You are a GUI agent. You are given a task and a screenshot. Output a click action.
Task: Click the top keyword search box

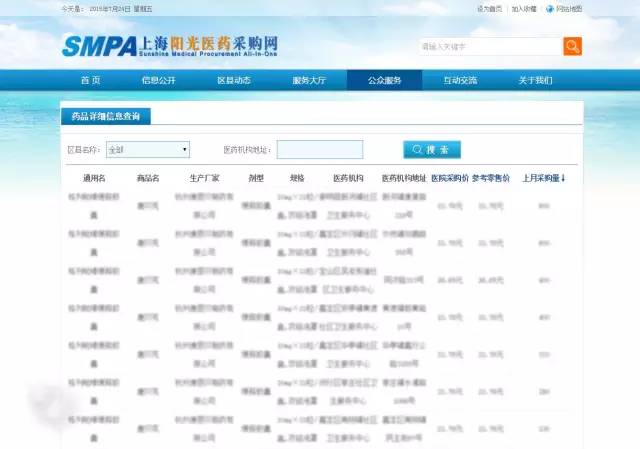[x=490, y=46]
